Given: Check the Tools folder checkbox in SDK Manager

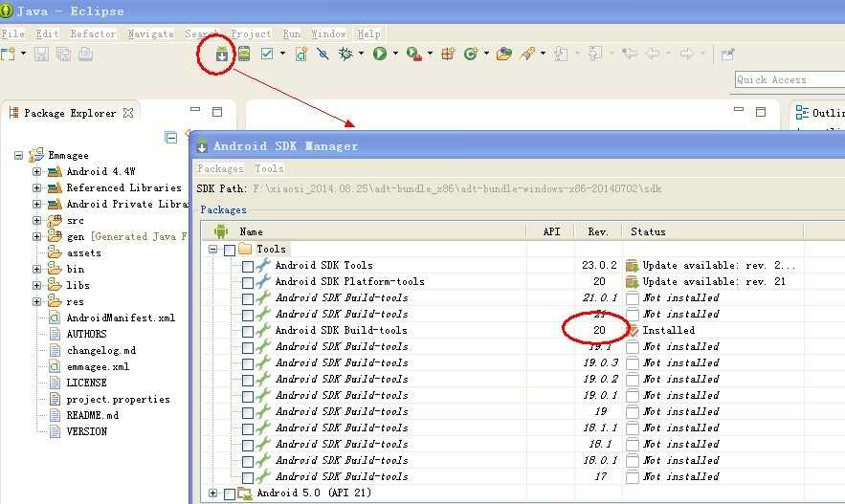Looking at the screenshot, I should tap(230, 250).
